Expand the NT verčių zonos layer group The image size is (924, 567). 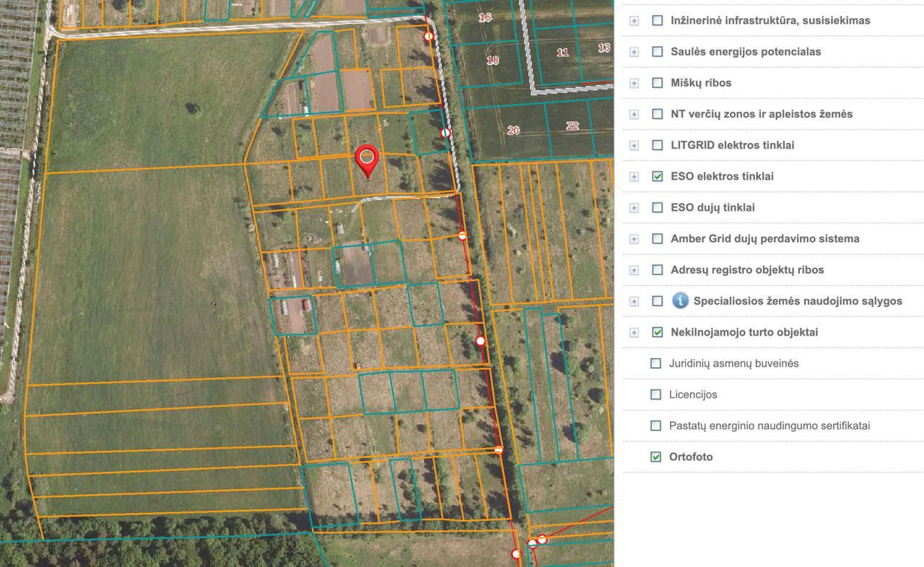click(x=634, y=115)
